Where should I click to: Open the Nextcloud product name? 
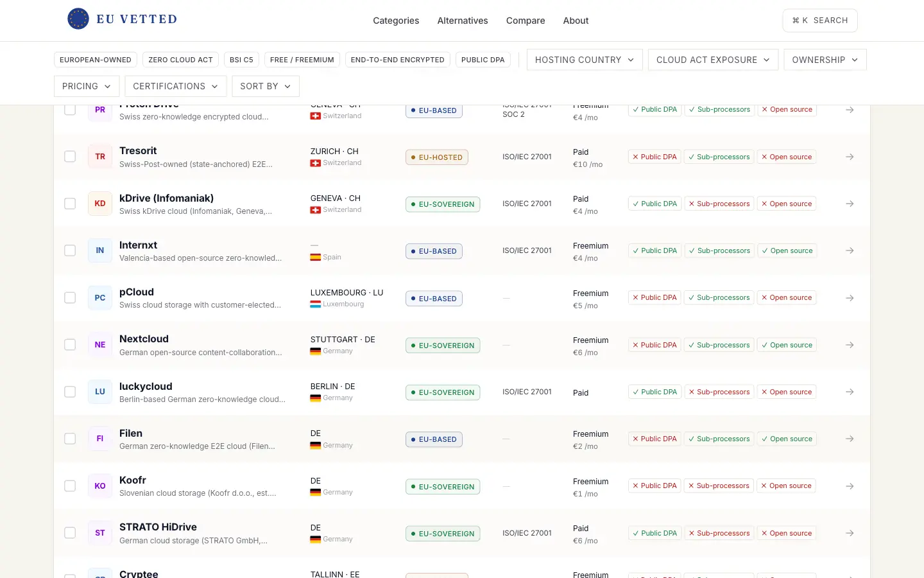pos(144,339)
